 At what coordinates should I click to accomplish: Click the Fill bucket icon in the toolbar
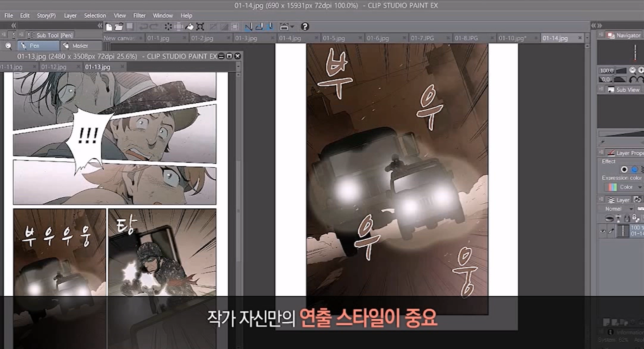point(190,27)
